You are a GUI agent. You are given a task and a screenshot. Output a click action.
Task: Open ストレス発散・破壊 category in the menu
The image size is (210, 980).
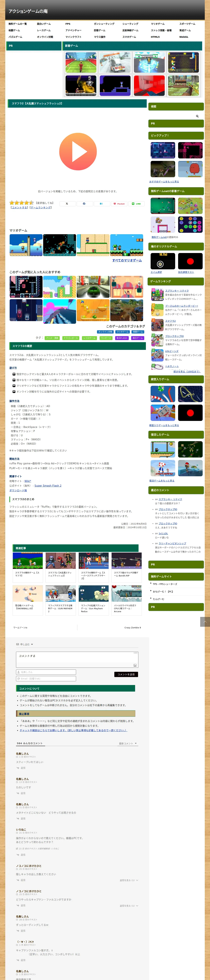point(161,30)
